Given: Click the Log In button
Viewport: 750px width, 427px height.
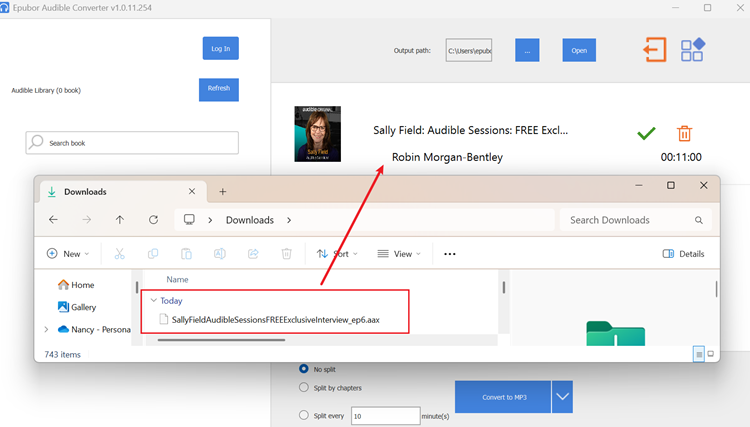Looking at the screenshot, I should click(x=221, y=48).
